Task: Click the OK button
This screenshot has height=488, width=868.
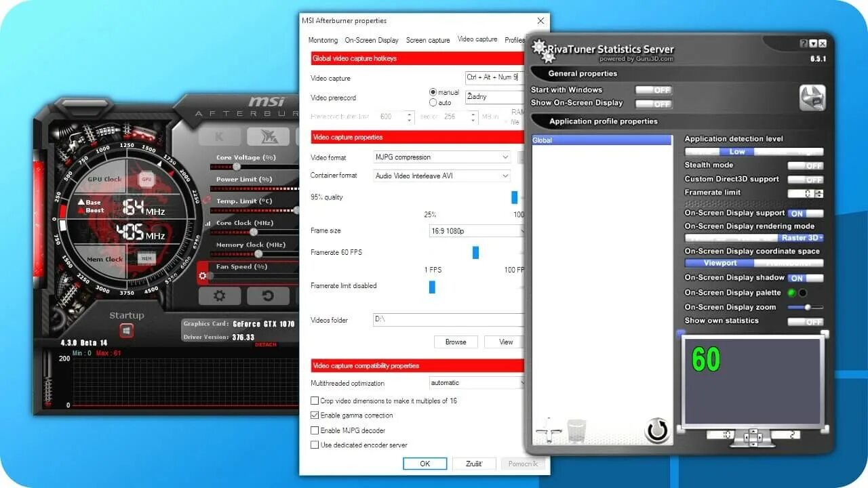Action: click(425, 464)
